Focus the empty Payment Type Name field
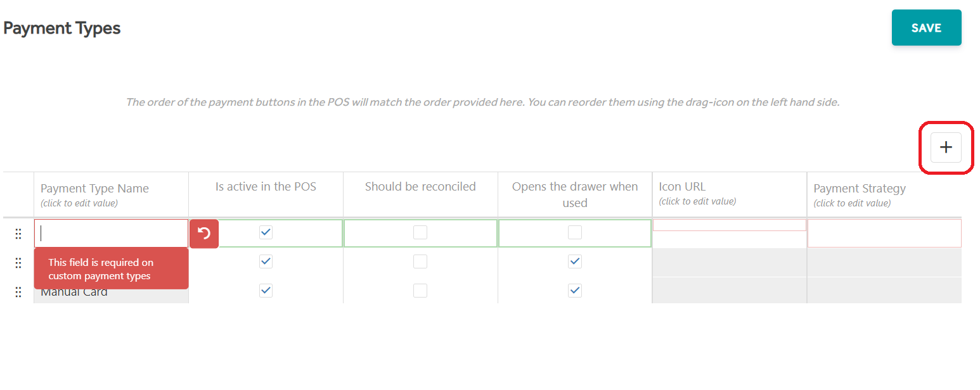Image resolution: width=980 pixels, height=390 pixels. click(x=112, y=234)
